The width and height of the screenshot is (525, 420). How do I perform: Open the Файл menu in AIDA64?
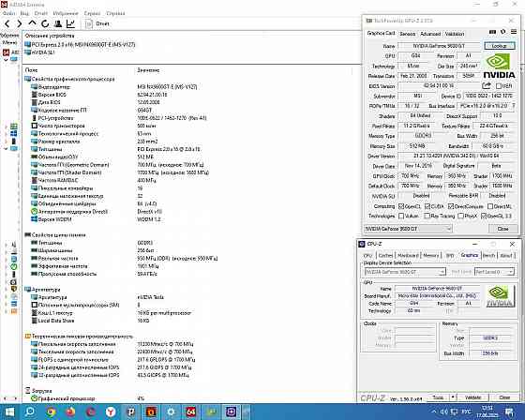[x=9, y=13]
